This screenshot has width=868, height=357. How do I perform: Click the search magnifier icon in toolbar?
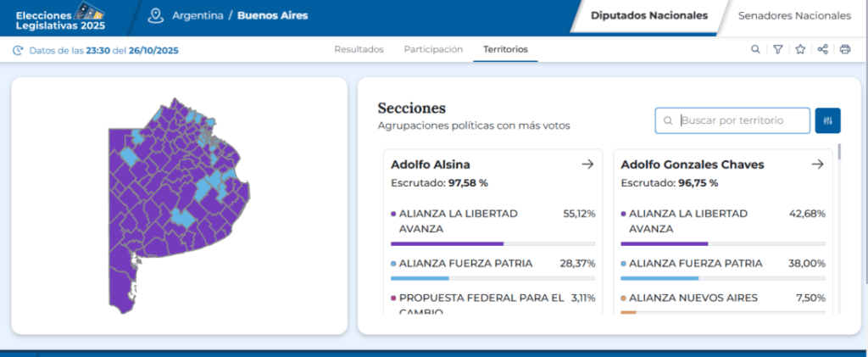755,49
